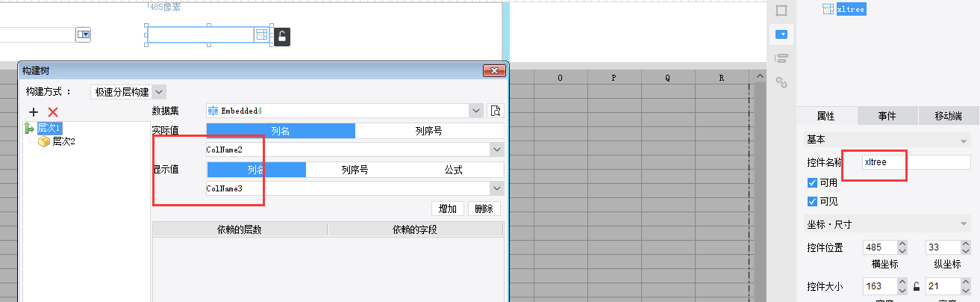Viewport: 980px width, 302px height.
Task: Click the square outline icon in the sidebar
Action: coord(781,10)
